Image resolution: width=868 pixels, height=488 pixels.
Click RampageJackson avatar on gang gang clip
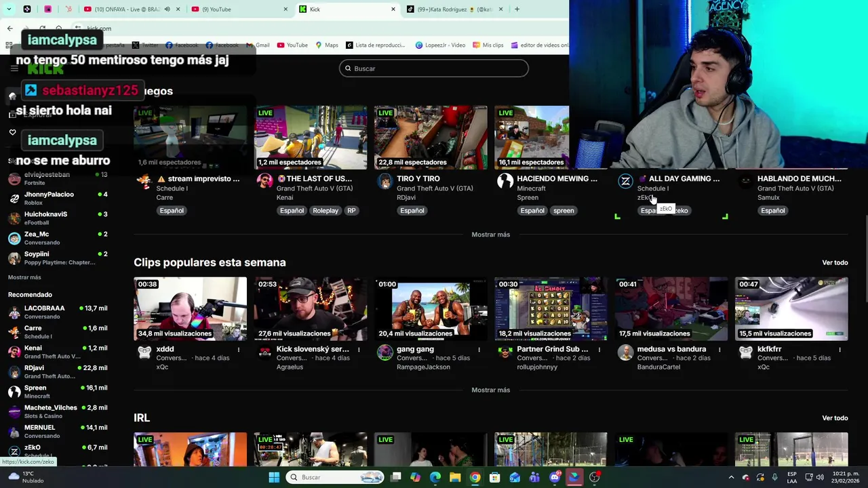384,352
